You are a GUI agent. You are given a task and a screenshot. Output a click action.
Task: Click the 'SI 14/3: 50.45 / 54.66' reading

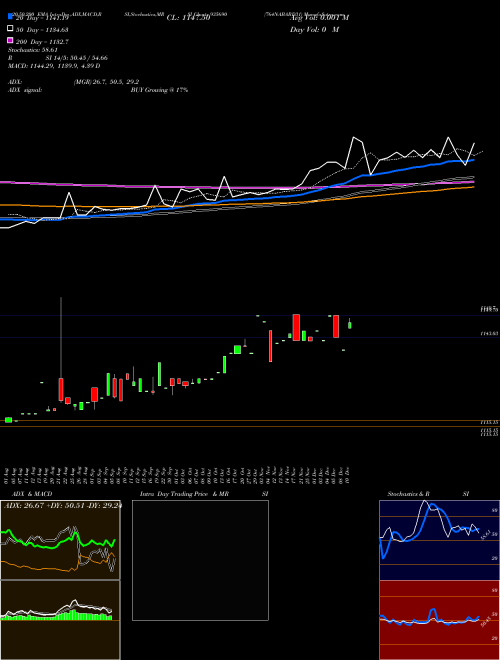(77, 58)
